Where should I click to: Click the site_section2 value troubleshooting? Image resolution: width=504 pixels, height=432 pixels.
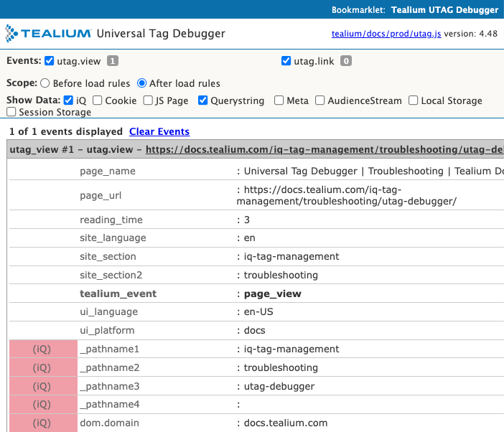pyautogui.click(x=281, y=275)
